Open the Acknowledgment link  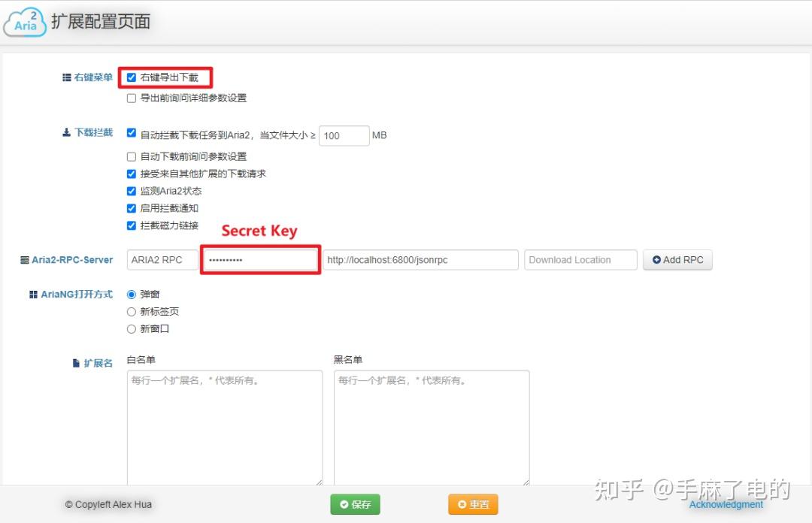pos(726,505)
